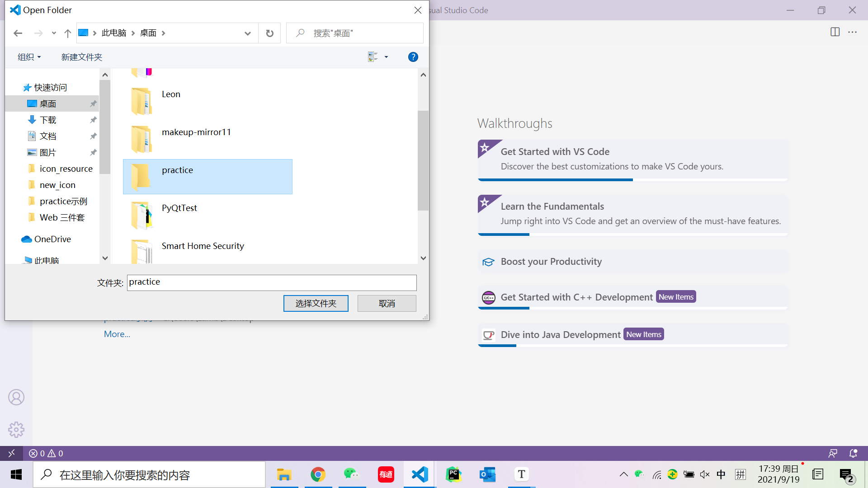This screenshot has height=488, width=868.
Task: Click the 文件夹 name input field
Action: click(271, 282)
